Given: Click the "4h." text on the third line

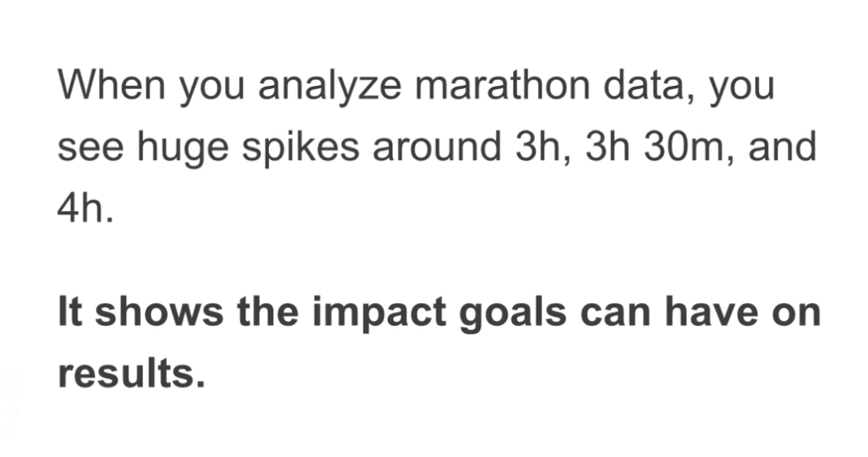Looking at the screenshot, I should pyautogui.click(x=85, y=209).
